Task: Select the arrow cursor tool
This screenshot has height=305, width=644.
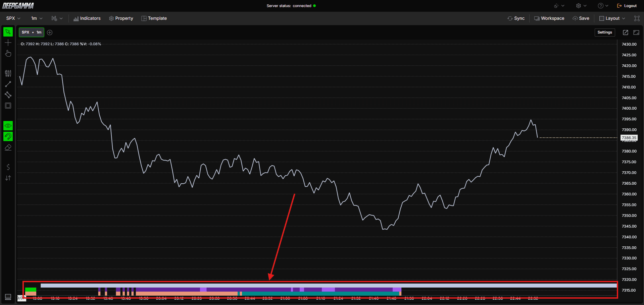Action: (x=8, y=32)
